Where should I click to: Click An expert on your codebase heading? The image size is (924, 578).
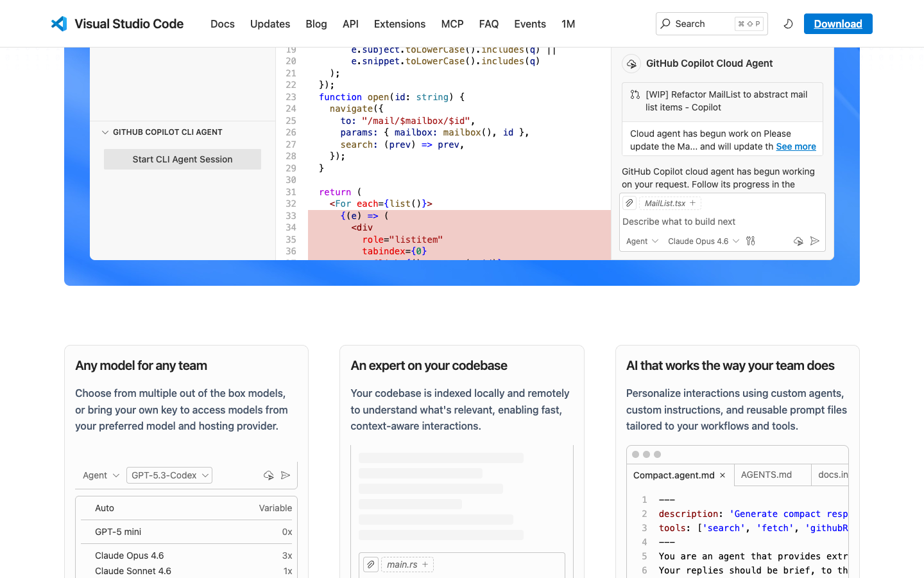point(429,365)
